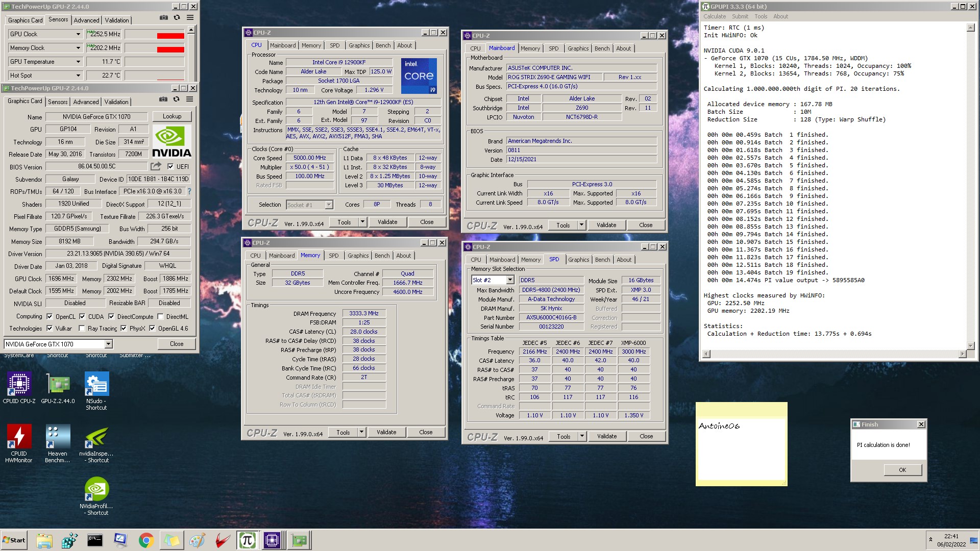This screenshot has height=551, width=980.
Task: Open the GPU Clock sensor dropdown
Action: tap(78, 34)
